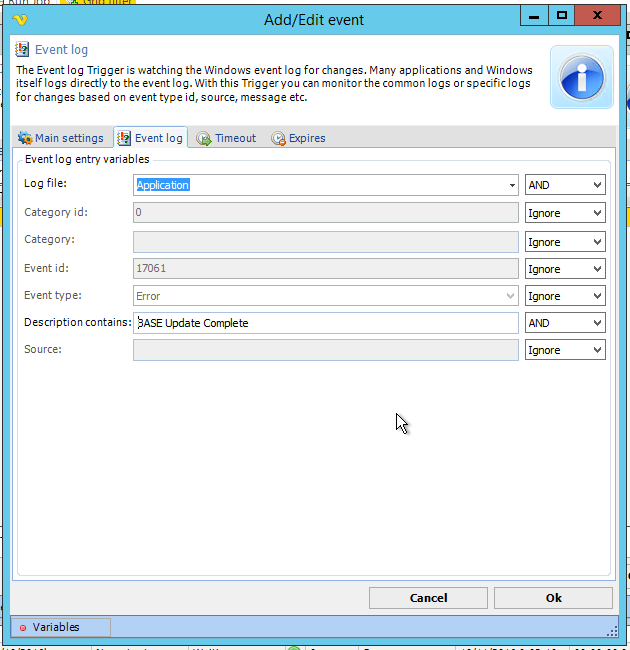Open the Log file dropdown

pos(512,185)
